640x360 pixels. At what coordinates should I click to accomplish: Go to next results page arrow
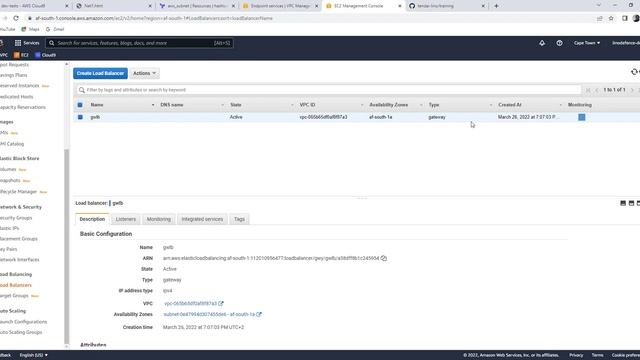click(632, 90)
